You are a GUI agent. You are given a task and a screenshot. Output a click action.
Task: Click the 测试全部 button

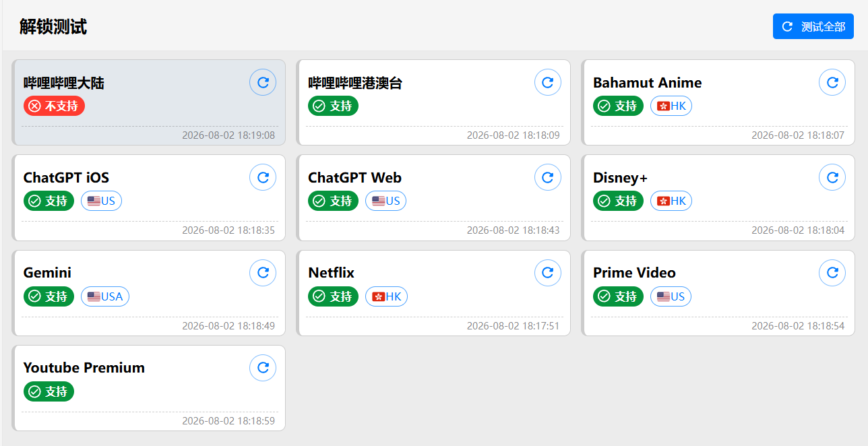point(813,26)
